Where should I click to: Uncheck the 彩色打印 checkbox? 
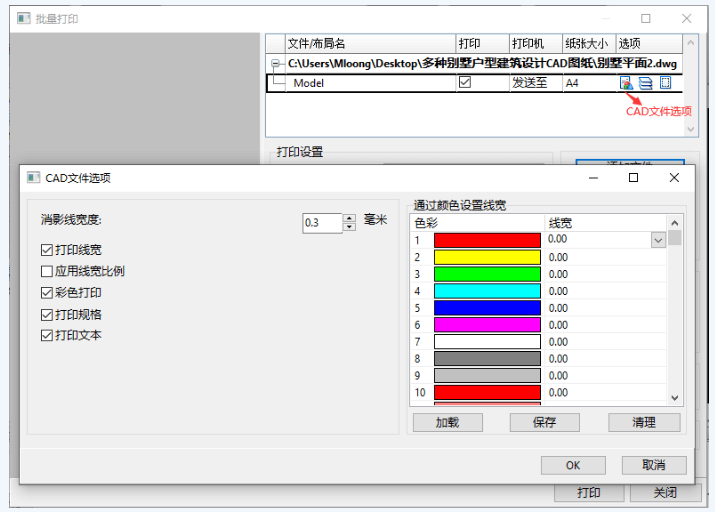pos(47,293)
